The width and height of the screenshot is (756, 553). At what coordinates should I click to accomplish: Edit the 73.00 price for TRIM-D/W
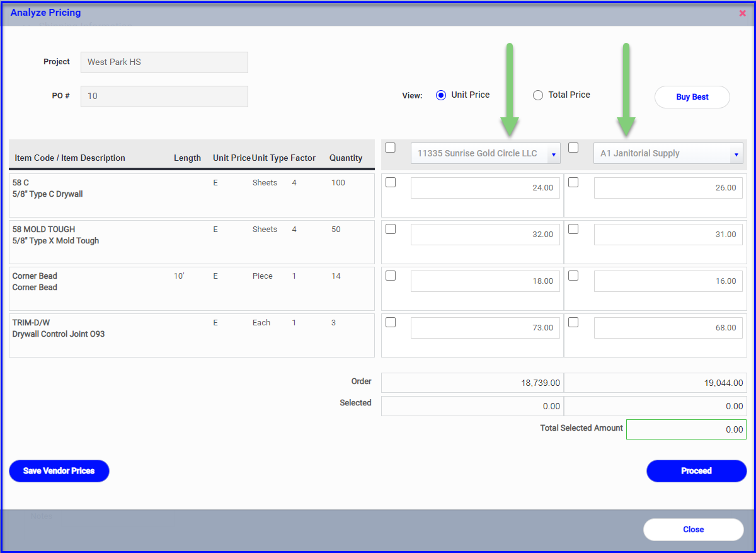[x=485, y=328]
